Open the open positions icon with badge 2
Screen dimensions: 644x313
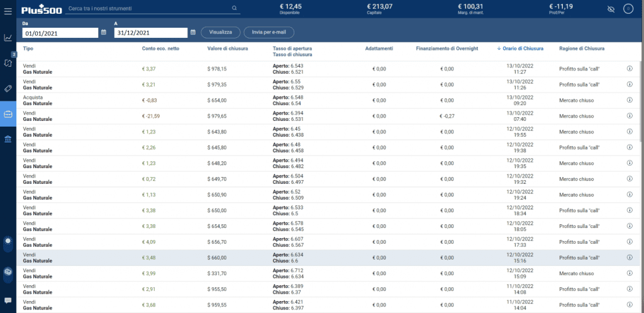(x=8, y=63)
